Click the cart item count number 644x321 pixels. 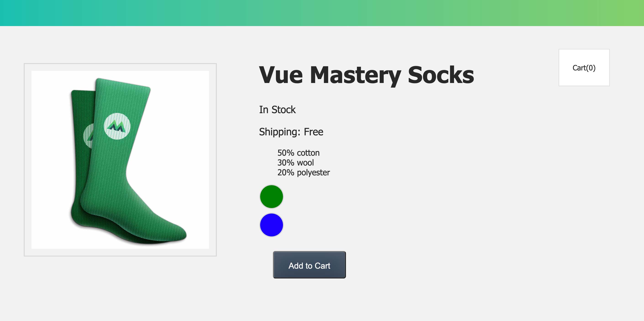592,68
